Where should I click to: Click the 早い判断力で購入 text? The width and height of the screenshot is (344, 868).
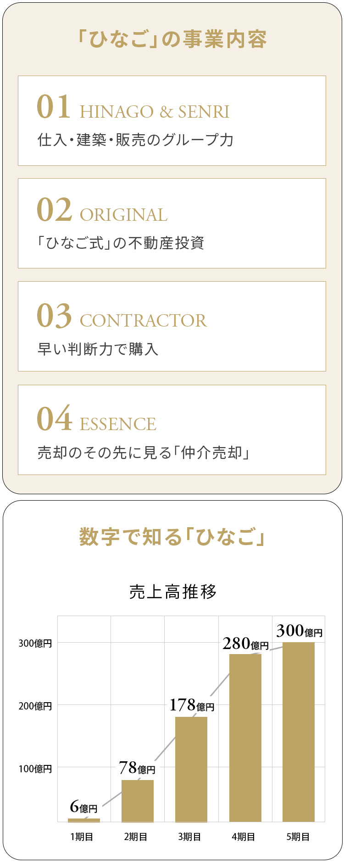coord(98,349)
